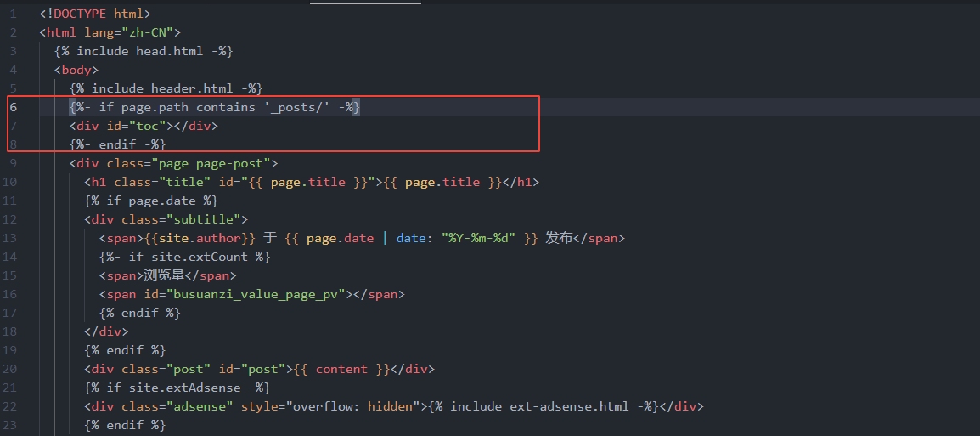The width and height of the screenshot is (980, 436).
Task: Click line number 22 in the gutter
Action: click(11, 408)
